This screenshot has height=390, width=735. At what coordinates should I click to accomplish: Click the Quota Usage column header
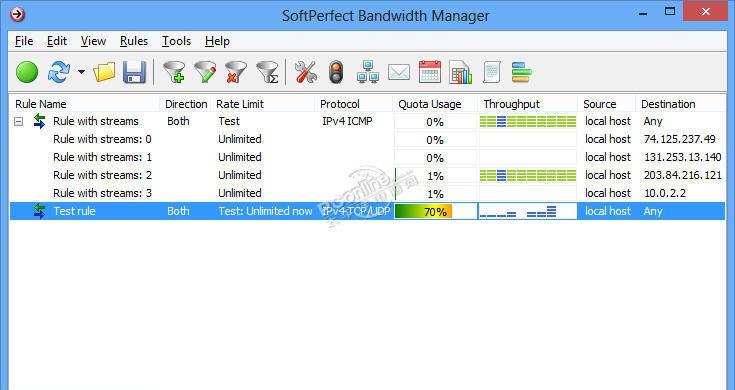435,104
